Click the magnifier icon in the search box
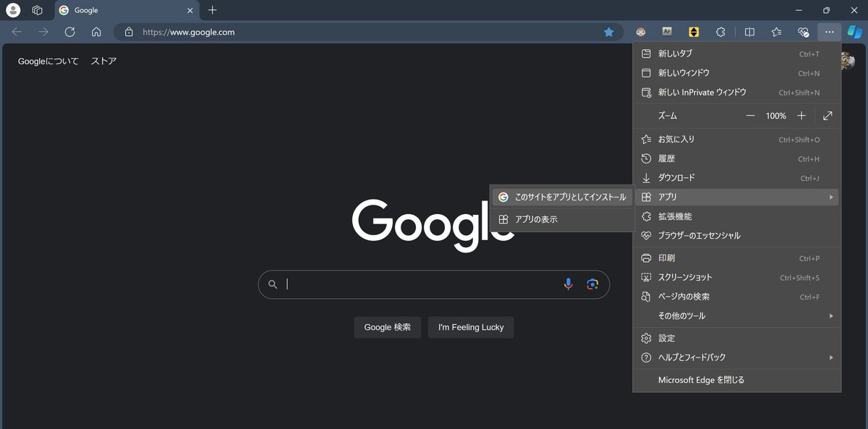Screen dimensions: 868x429 coord(273,284)
